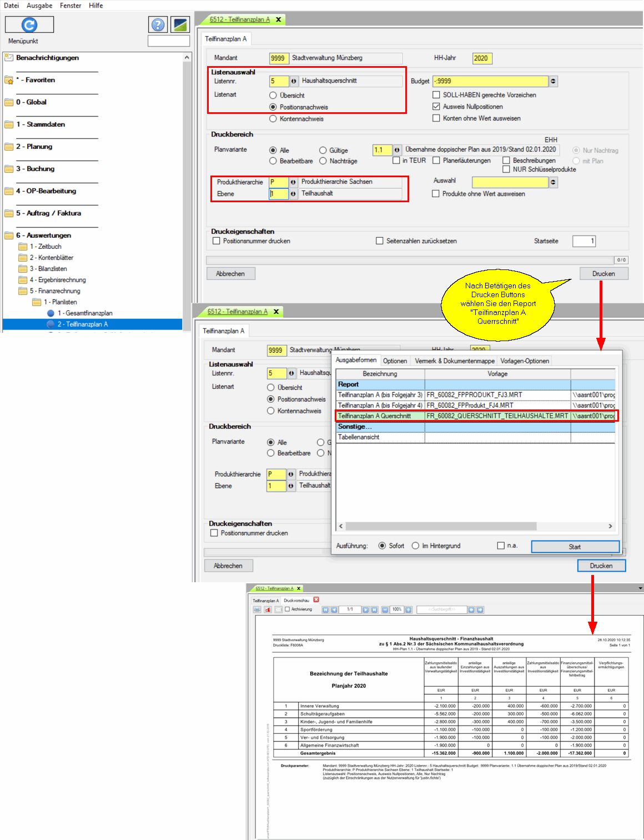This screenshot has width=644, height=840.
Task: Open the Budget dropdown arrow
Action: pos(553,81)
